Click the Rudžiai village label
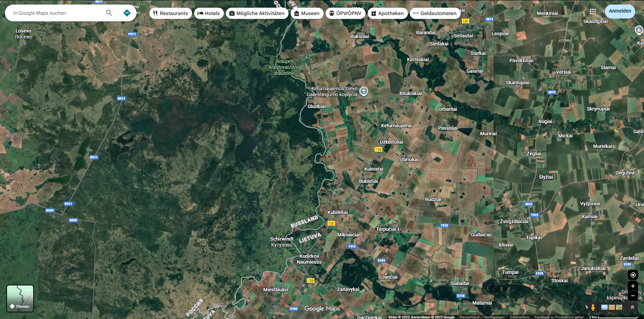 [433, 199]
